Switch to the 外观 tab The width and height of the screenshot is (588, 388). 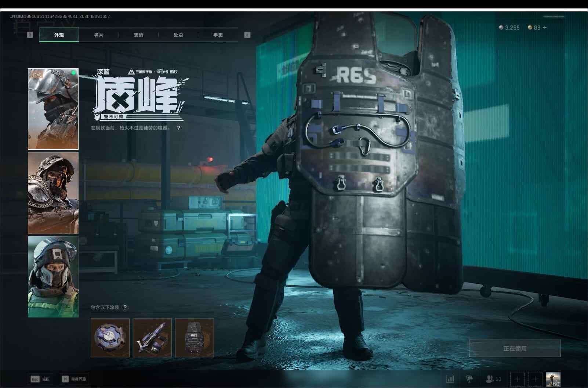59,35
